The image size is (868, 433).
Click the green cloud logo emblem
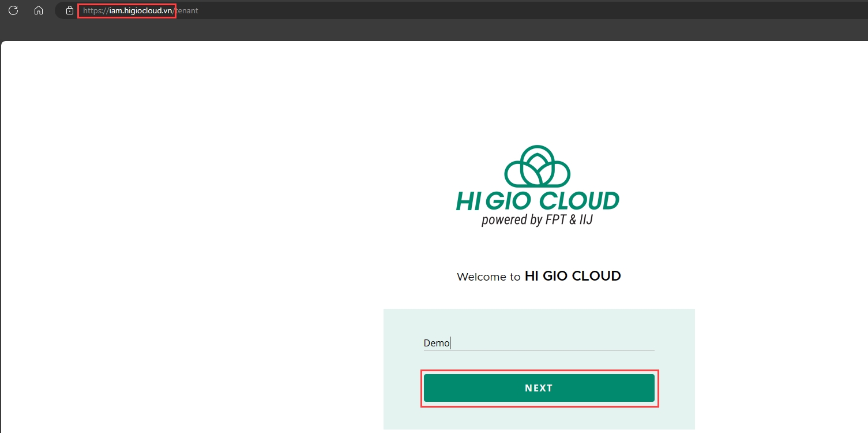537,166
